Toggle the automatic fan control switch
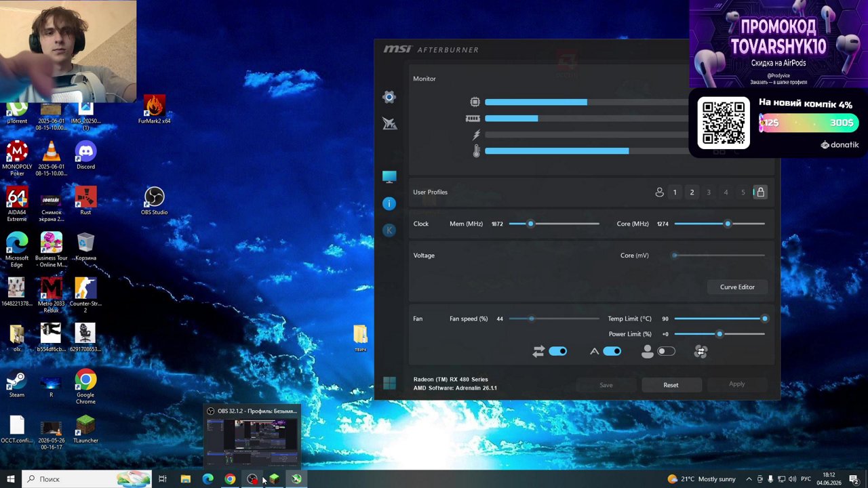Image resolution: width=868 pixels, height=488 pixels. (612, 351)
